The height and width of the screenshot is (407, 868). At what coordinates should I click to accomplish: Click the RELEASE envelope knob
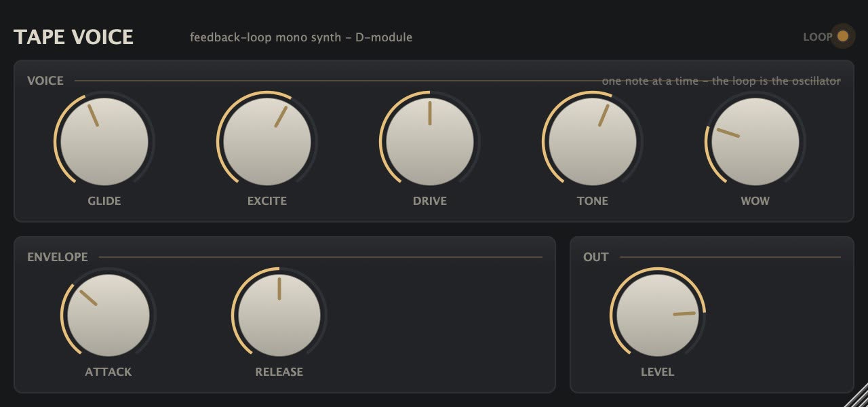[279, 315]
